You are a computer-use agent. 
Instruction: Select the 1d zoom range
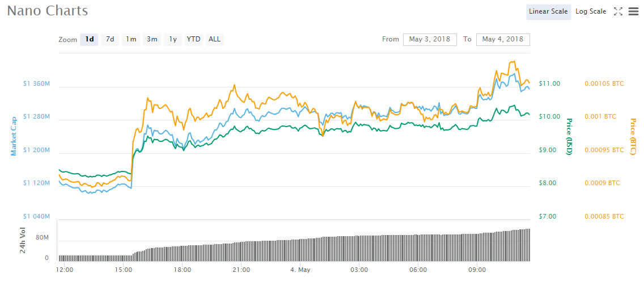tap(89, 39)
